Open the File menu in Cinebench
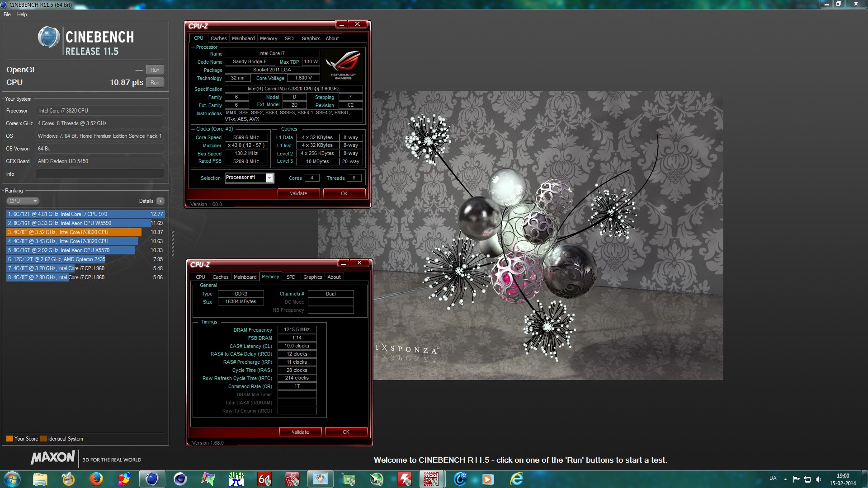868x488 pixels. pyautogui.click(x=7, y=14)
